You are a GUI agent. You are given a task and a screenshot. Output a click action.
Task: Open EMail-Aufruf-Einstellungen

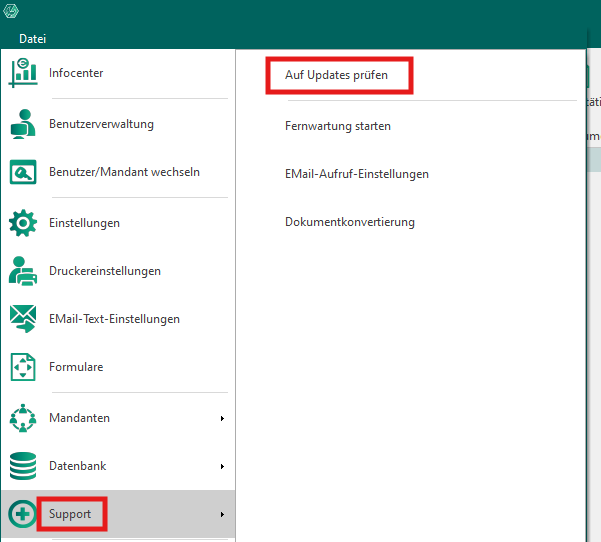tap(356, 174)
